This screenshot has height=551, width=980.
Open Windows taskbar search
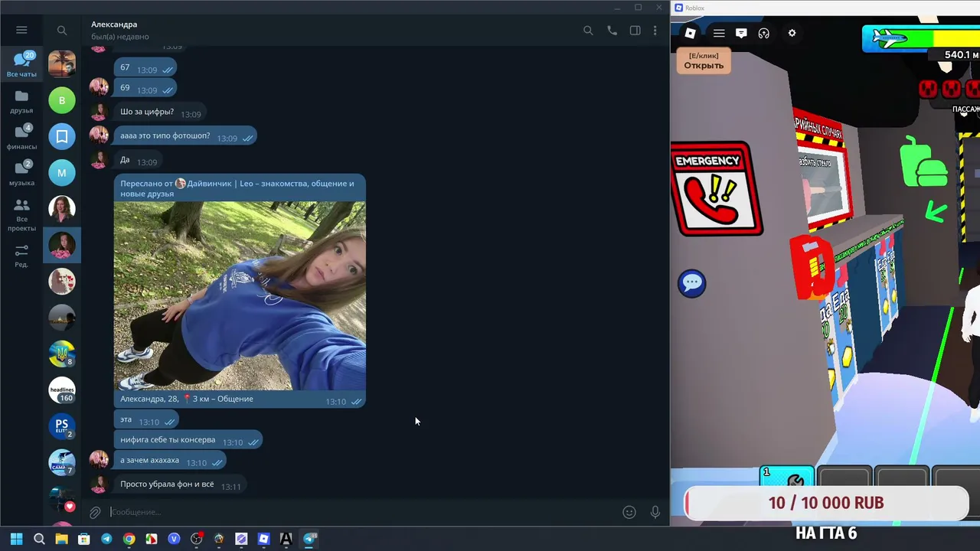(39, 539)
